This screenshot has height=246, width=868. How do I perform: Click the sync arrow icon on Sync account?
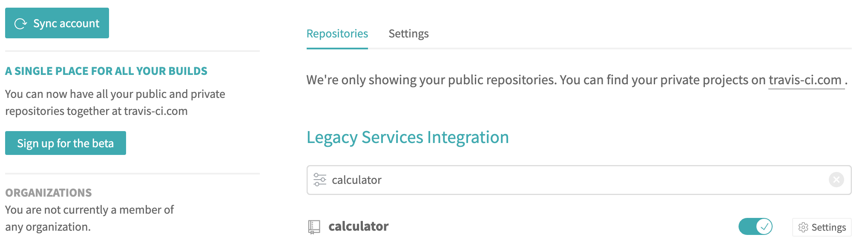coord(20,23)
